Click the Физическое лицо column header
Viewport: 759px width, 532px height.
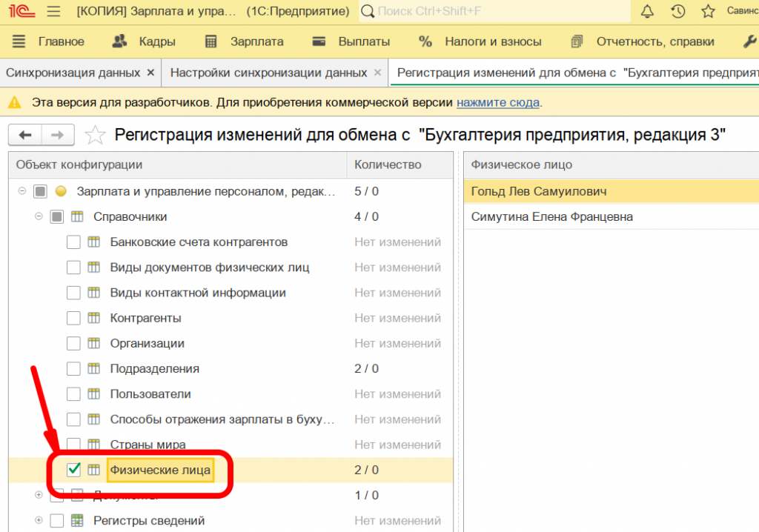(x=611, y=164)
